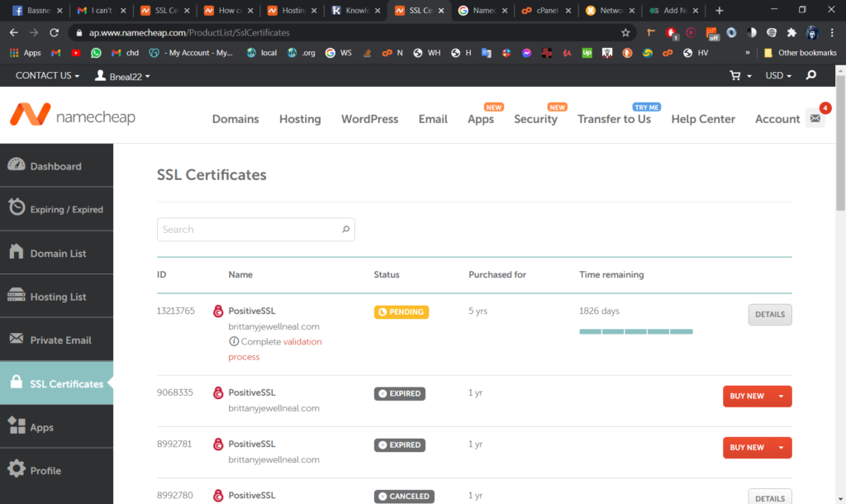Go to Domain List in sidebar
This screenshot has height=504, width=846.
point(56,254)
